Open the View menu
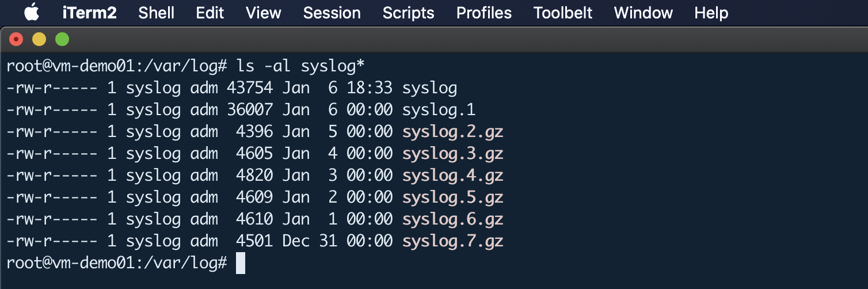This screenshot has width=868, height=289. tap(264, 13)
